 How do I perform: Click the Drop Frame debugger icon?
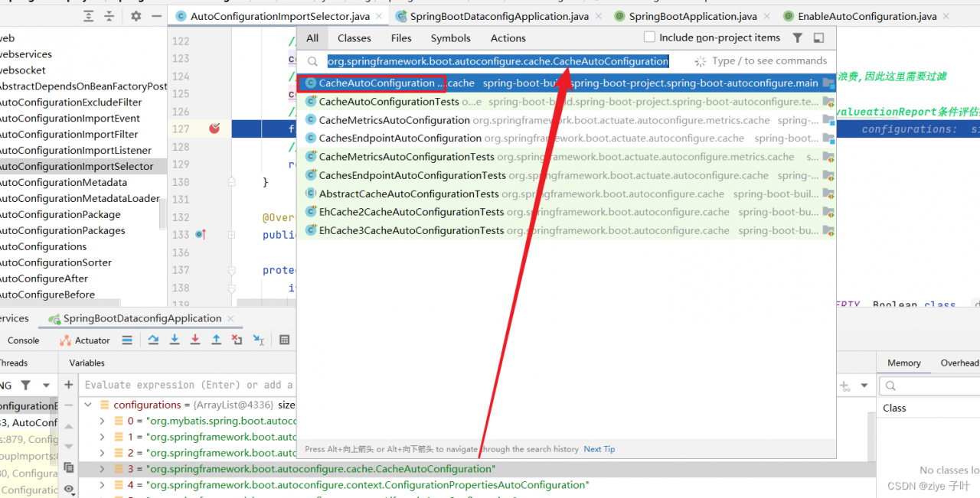[x=237, y=340]
